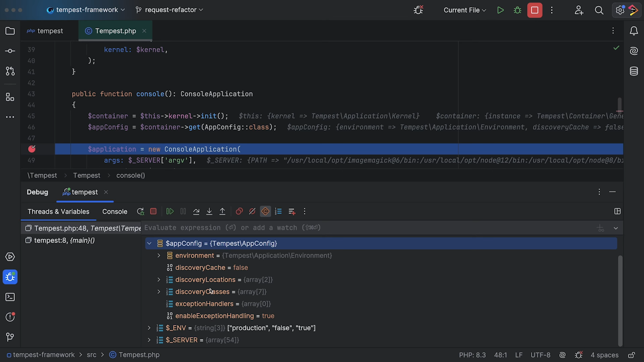Image resolution: width=644 pixels, height=362 pixels.
Task: View breakpoints icon
Action: 239,212
